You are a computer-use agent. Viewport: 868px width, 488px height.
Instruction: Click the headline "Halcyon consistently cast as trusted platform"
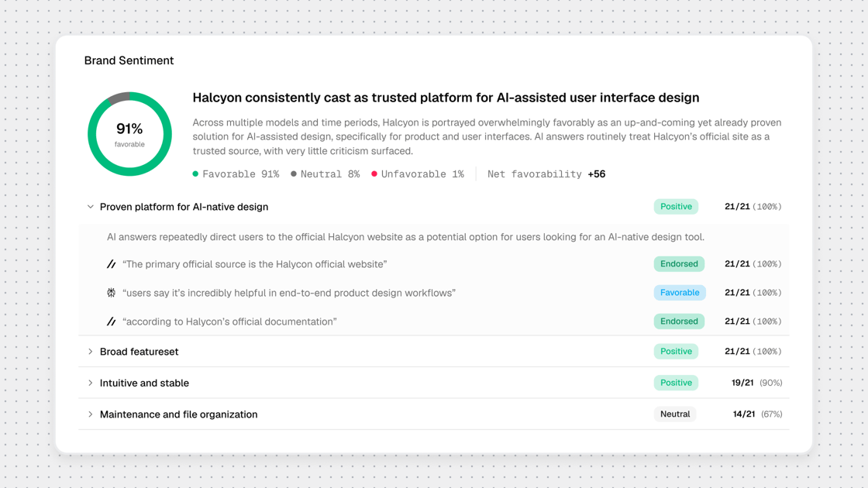tap(446, 98)
